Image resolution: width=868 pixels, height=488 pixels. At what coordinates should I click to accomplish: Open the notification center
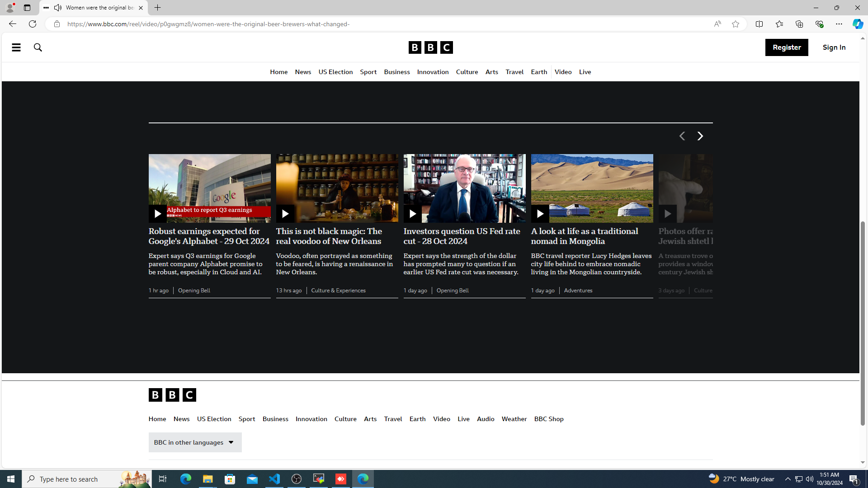pos(854,479)
